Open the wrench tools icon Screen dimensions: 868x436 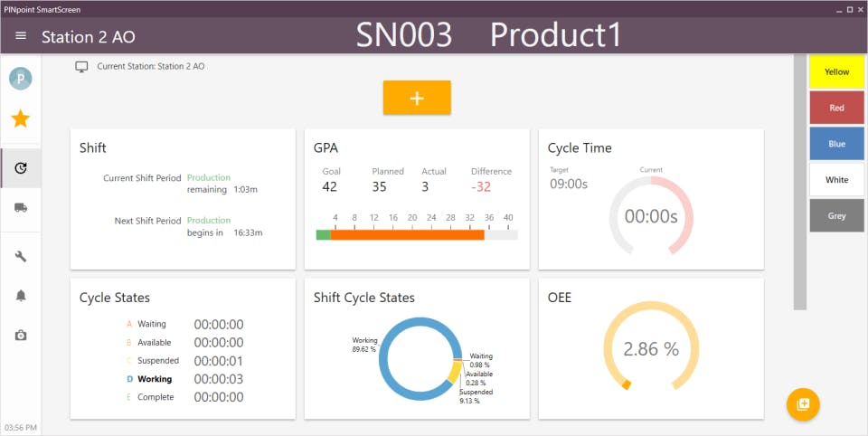click(21, 256)
